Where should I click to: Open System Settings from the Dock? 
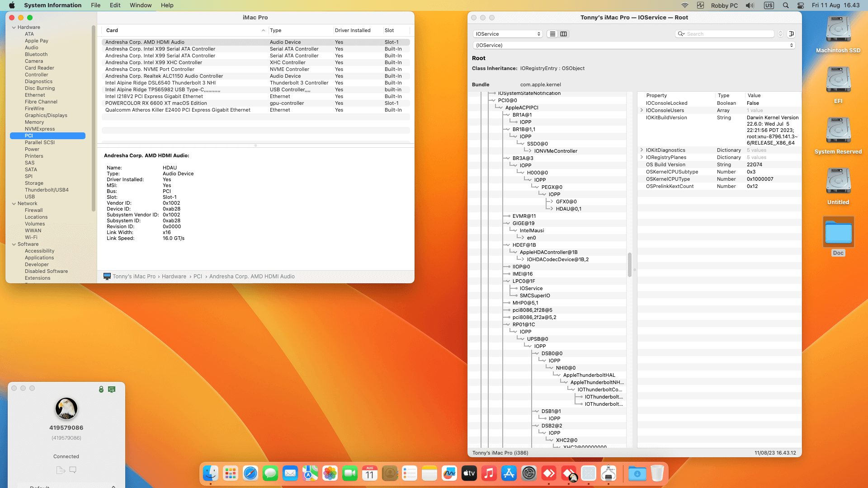coord(529,473)
